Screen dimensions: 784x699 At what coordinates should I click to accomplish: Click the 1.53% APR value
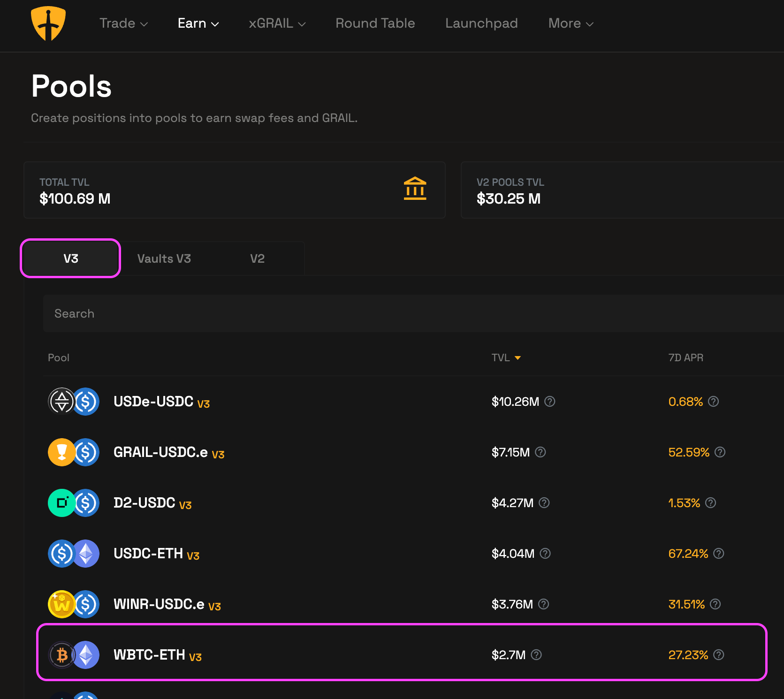(x=684, y=503)
